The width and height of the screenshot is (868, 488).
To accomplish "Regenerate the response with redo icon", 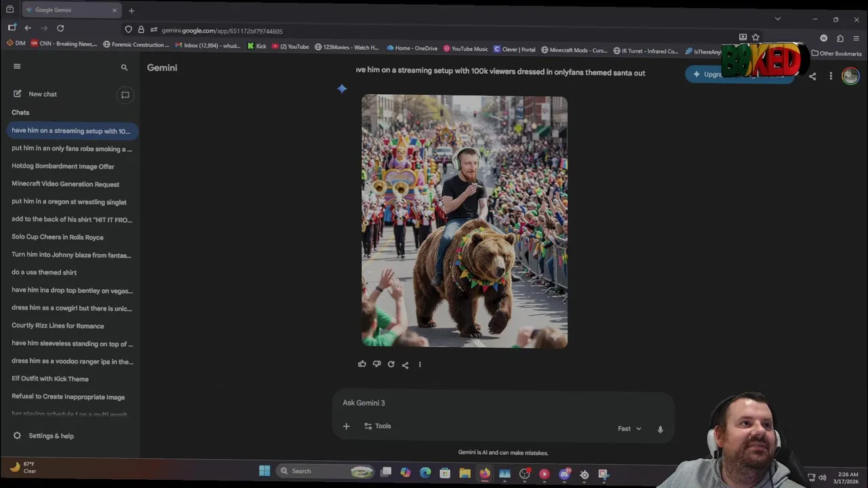I will [391, 364].
